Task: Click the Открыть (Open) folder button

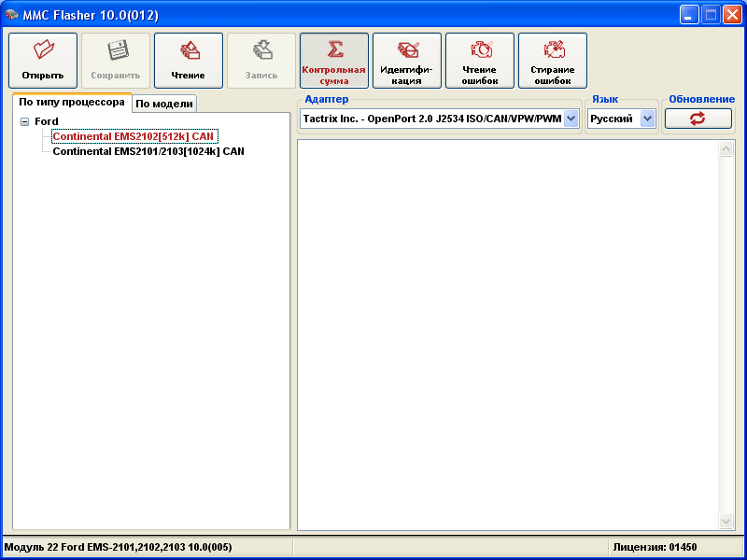Action: [x=43, y=61]
